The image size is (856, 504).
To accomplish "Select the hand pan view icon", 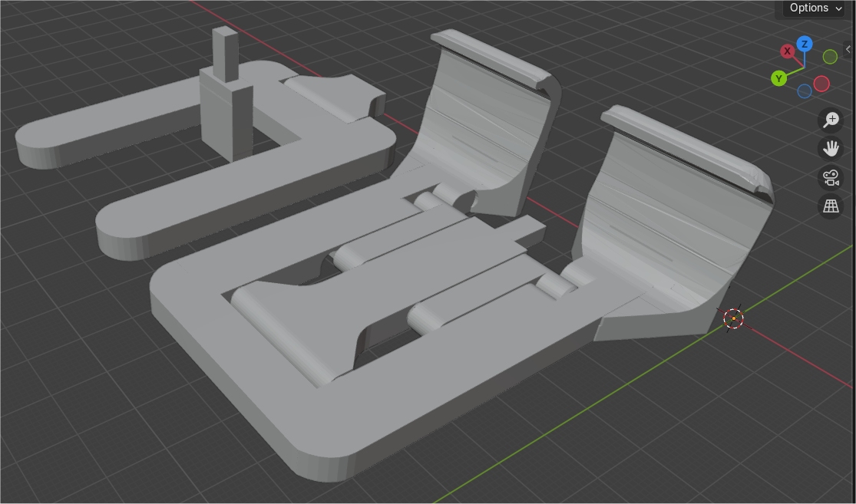I will pyautogui.click(x=831, y=148).
